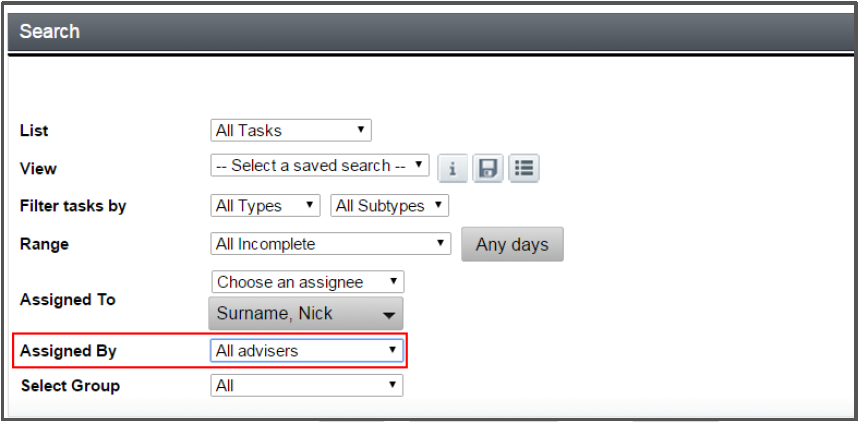Click the 'Select Group' field label
858x422 pixels.
coord(69,385)
